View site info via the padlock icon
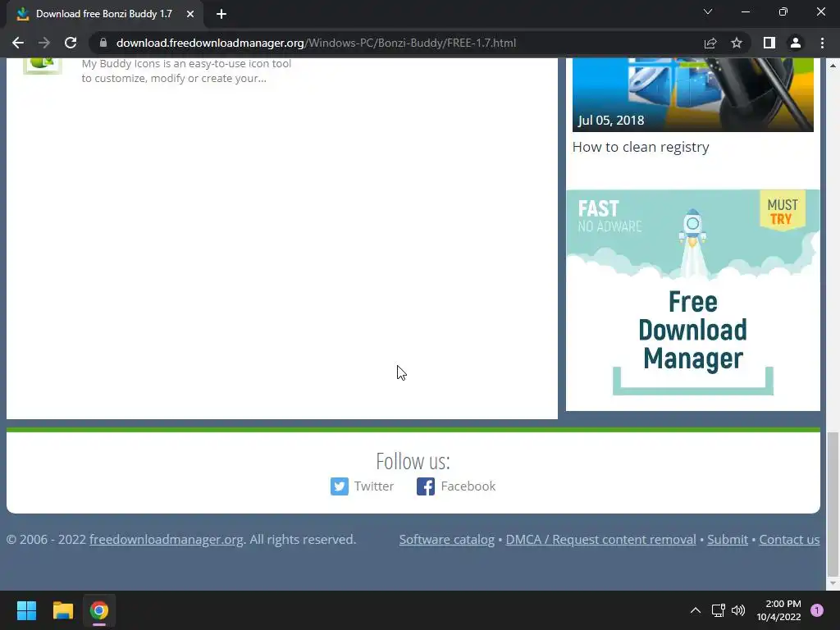The height and width of the screenshot is (630, 840). (x=103, y=43)
